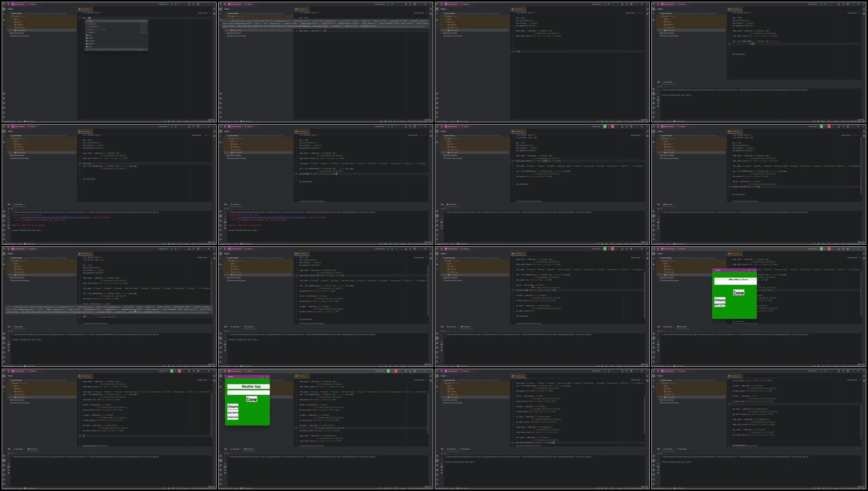In the getint completion-list frame, open Current File dropdown

[x=164, y=4]
